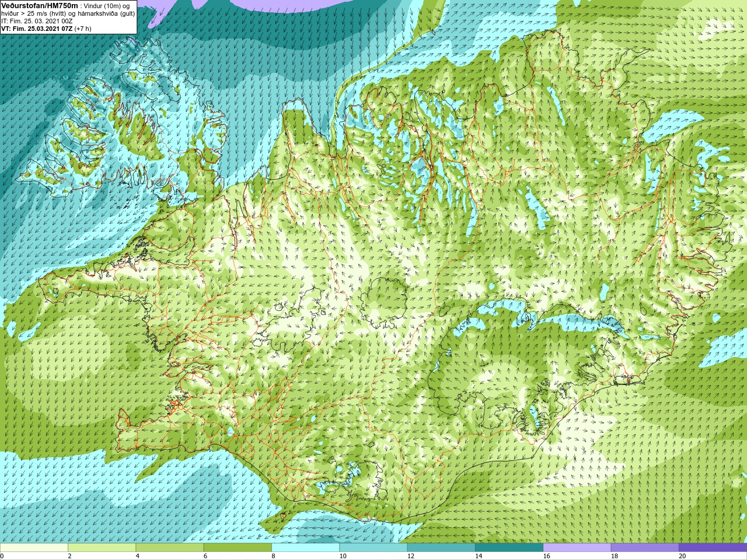This screenshot has width=747, height=560.
Task: Select the 18–20 m/s purple legend band
Action: [645, 548]
